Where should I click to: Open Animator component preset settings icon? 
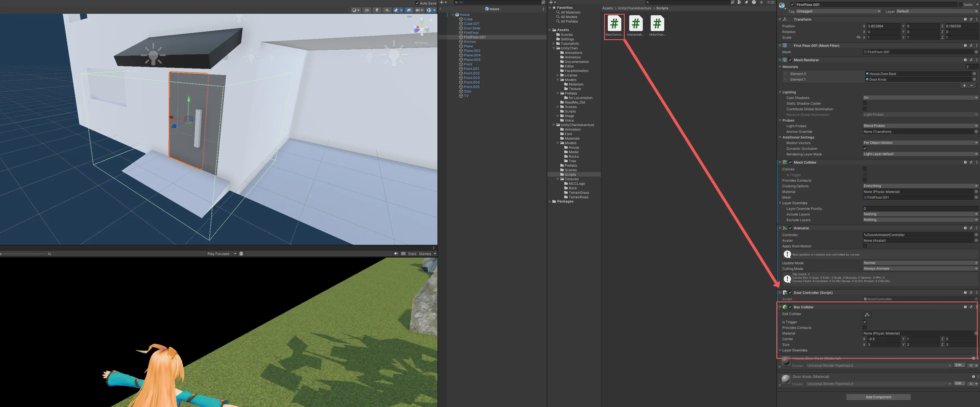point(970,228)
